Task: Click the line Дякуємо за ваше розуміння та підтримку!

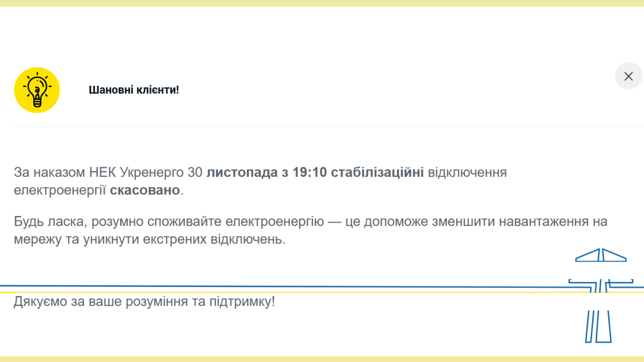Action: [144, 301]
